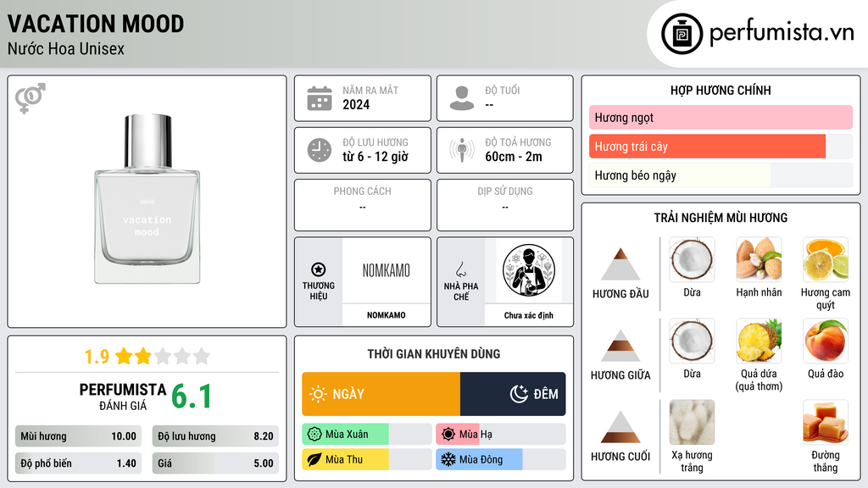Click the moon icon in the Đêm bar
This screenshot has height=488, width=868.
(519, 394)
